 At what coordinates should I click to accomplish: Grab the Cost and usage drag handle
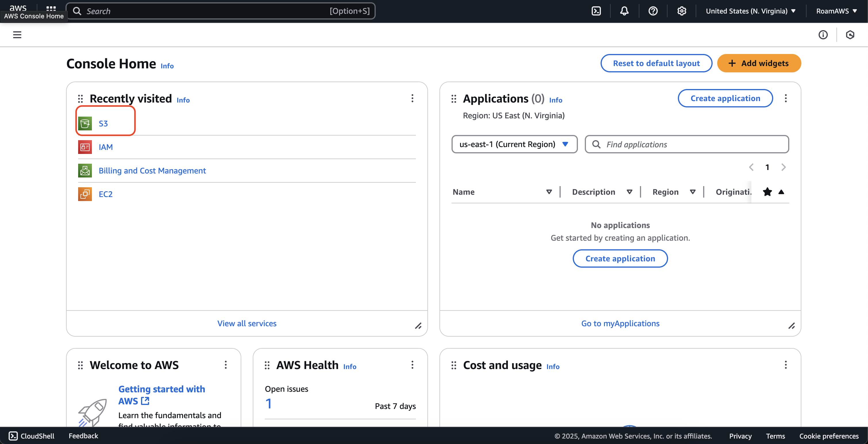[454, 365]
